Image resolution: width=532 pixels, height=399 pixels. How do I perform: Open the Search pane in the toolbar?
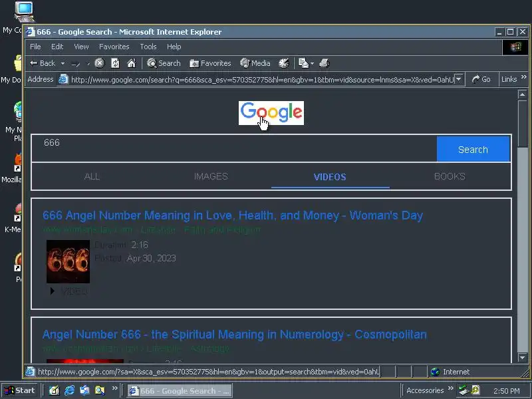coord(164,63)
